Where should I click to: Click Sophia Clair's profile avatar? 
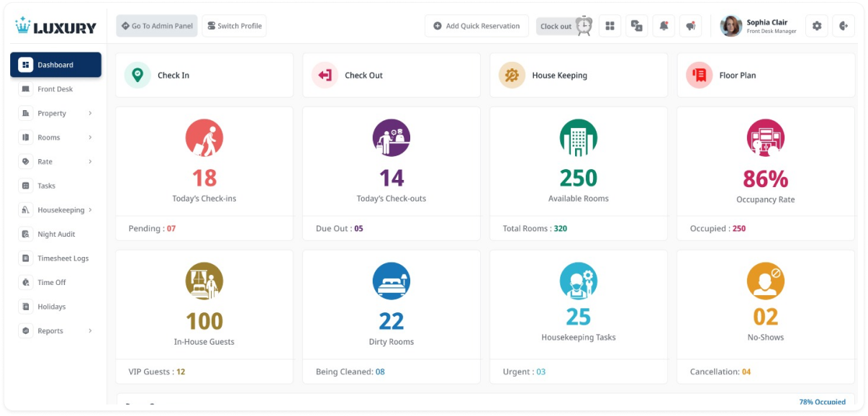click(731, 26)
